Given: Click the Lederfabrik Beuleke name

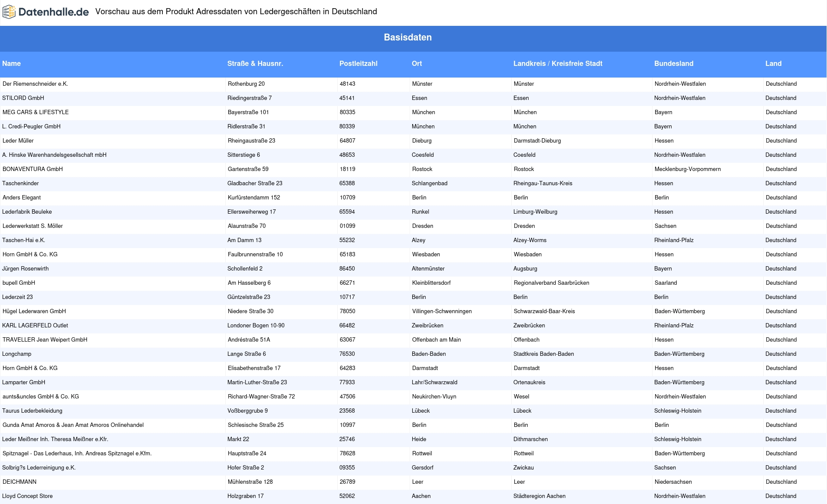Looking at the screenshot, I should [27, 212].
